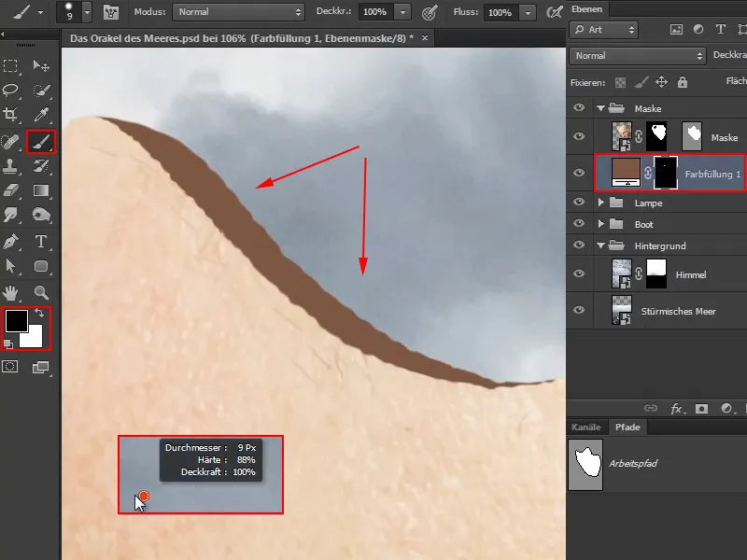This screenshot has width=747, height=560.
Task: Hide the Boot group
Action: (x=579, y=223)
